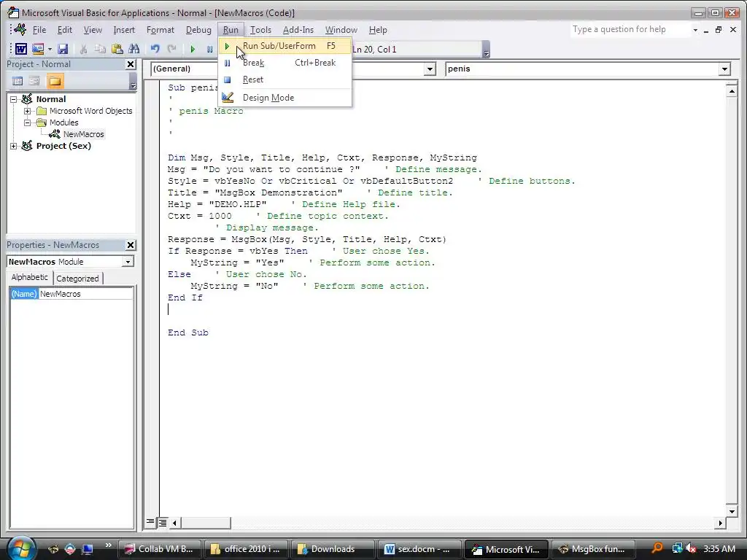Click the Procedure View button

tap(150, 522)
